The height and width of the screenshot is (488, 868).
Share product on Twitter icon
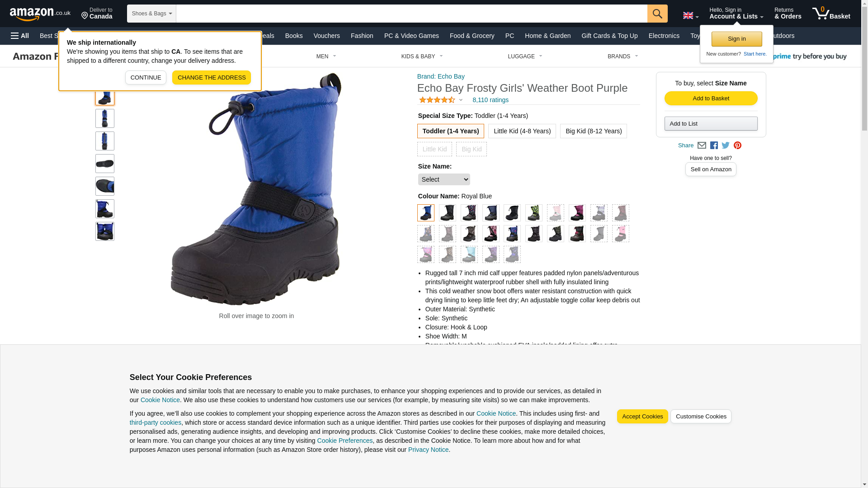tap(726, 145)
